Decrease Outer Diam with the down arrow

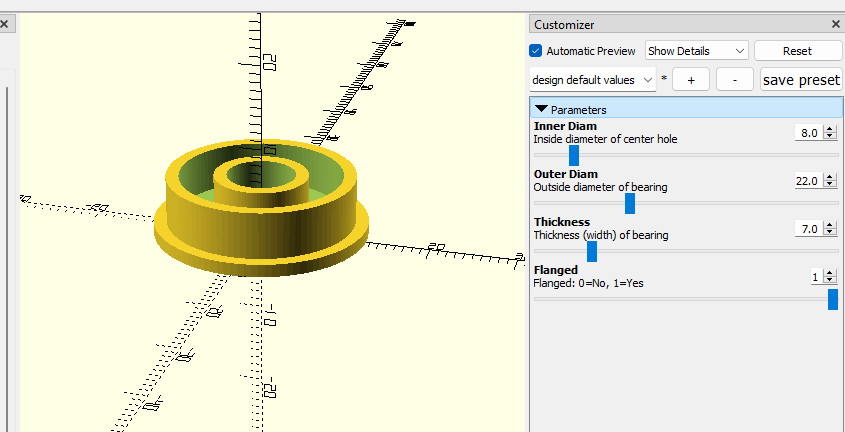click(830, 184)
